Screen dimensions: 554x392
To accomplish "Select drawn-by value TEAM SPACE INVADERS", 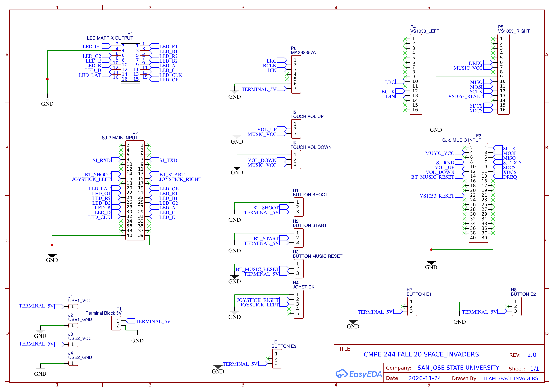I will [x=510, y=378].
